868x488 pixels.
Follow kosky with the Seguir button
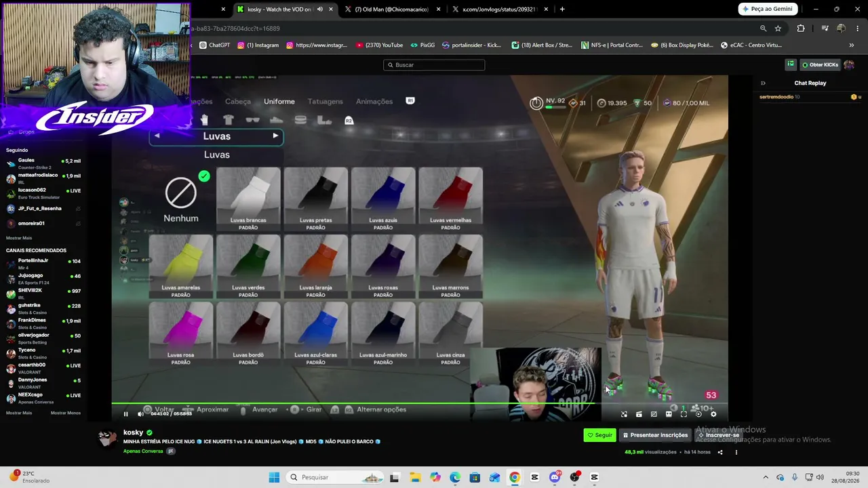coord(599,435)
